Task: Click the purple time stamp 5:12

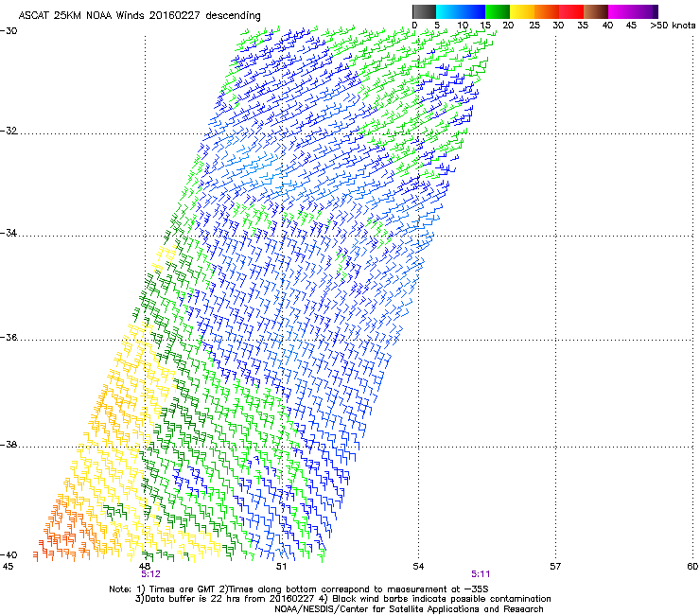Action: click(x=151, y=574)
